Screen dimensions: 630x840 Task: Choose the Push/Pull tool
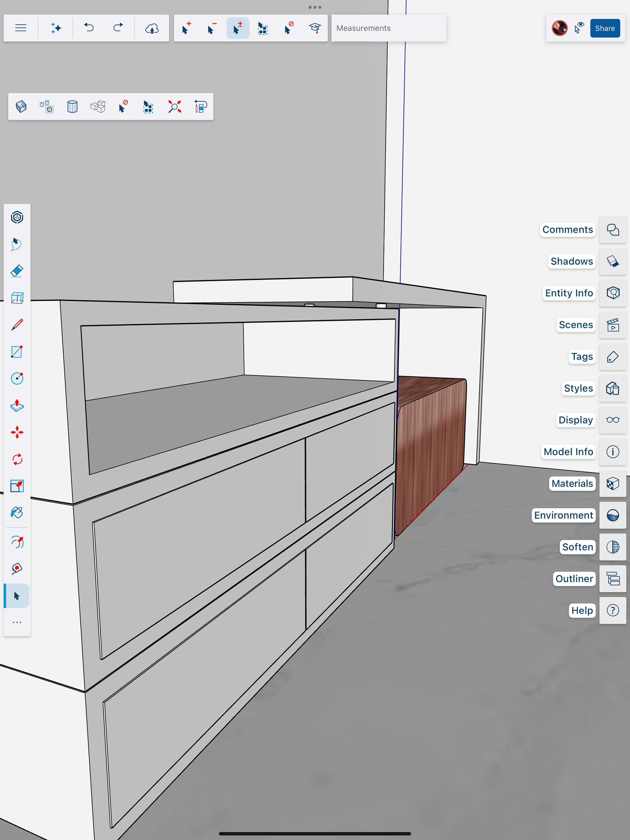click(x=17, y=406)
